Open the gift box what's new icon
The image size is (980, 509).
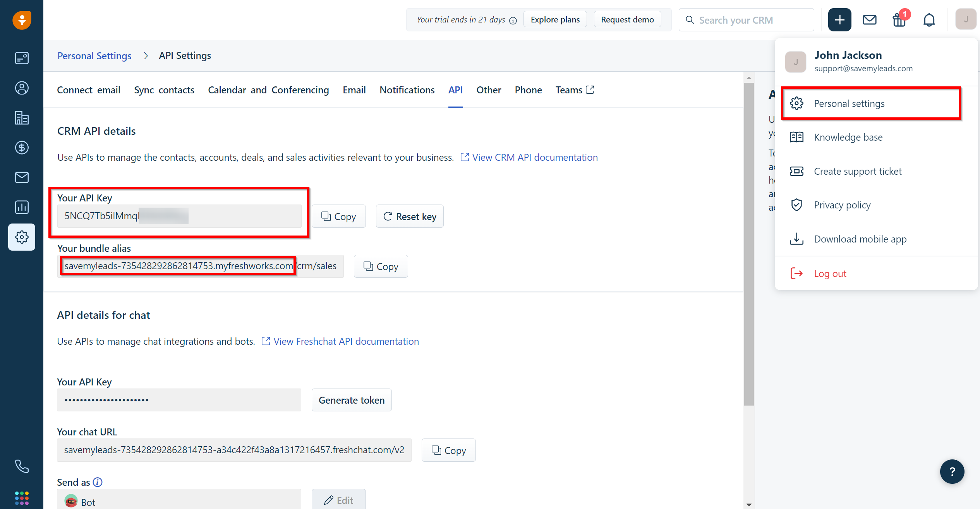[899, 20]
